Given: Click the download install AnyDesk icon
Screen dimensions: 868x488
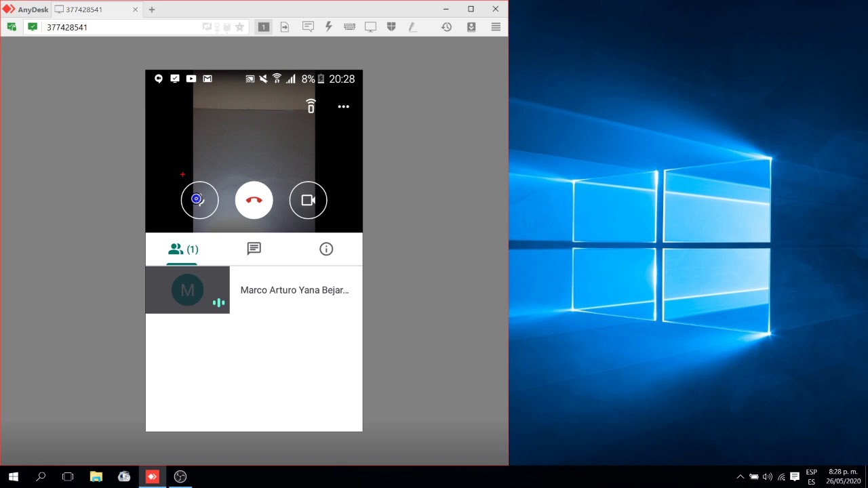Looking at the screenshot, I should (x=471, y=27).
